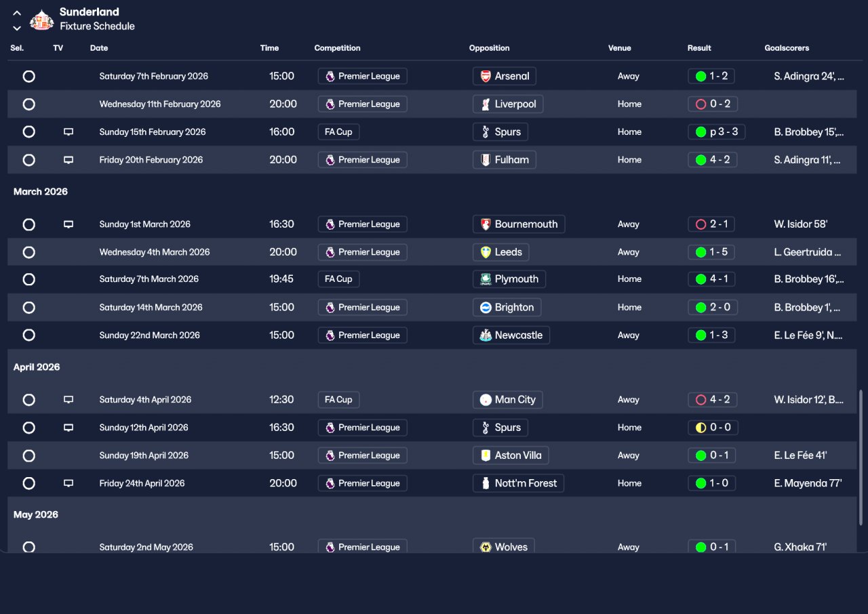The width and height of the screenshot is (868, 614).
Task: Click the Arsenal club badge
Action: pos(486,77)
